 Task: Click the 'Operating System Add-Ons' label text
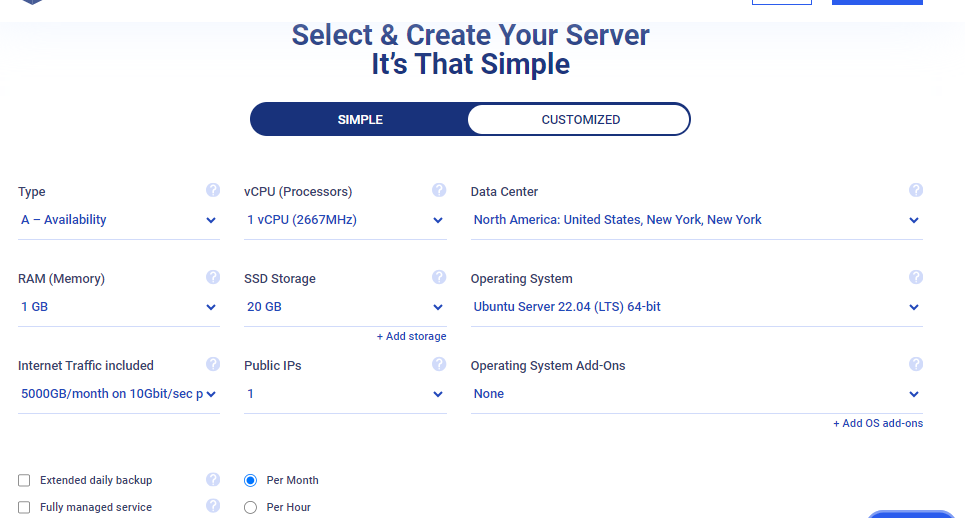(548, 365)
